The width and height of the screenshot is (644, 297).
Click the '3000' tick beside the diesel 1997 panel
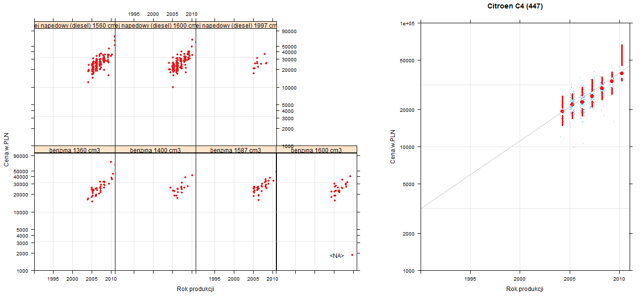coord(288,118)
